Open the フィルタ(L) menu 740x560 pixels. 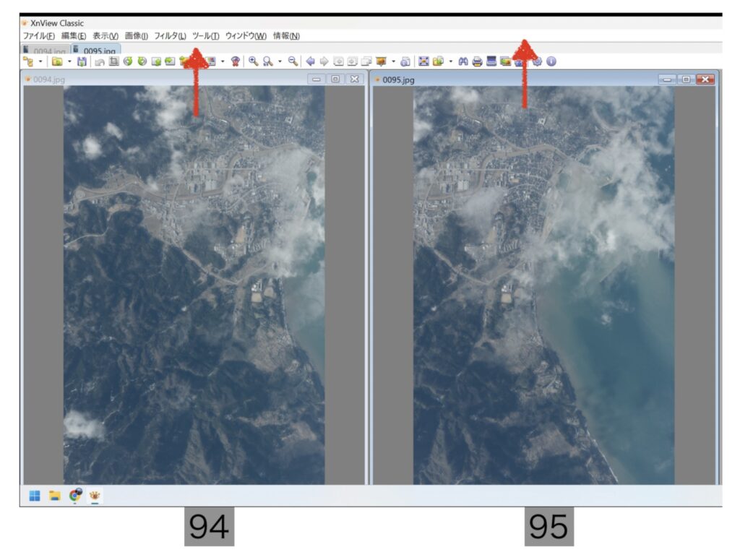pos(170,36)
